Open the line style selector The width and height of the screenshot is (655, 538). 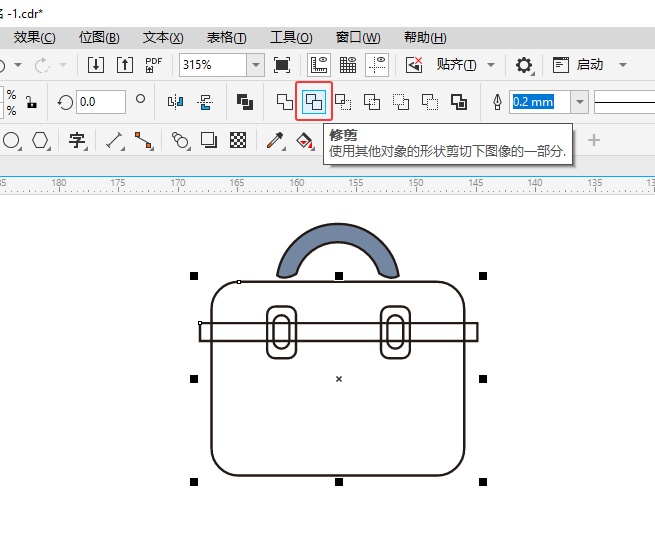625,102
